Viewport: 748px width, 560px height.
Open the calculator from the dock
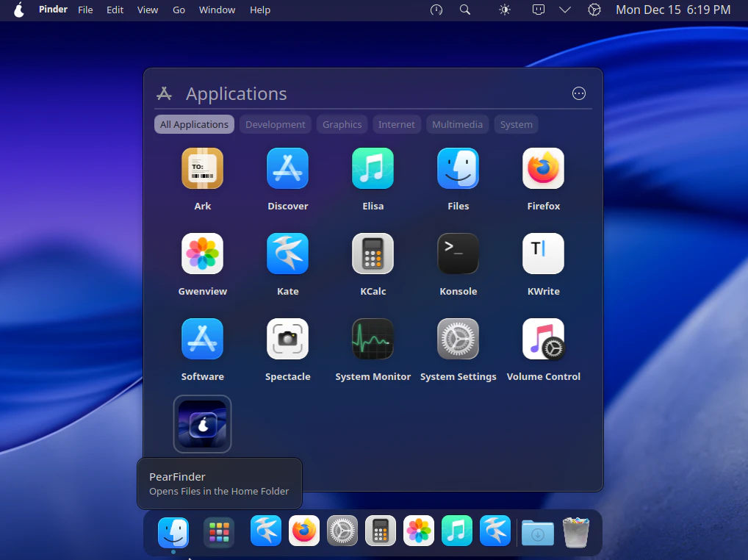point(380,531)
